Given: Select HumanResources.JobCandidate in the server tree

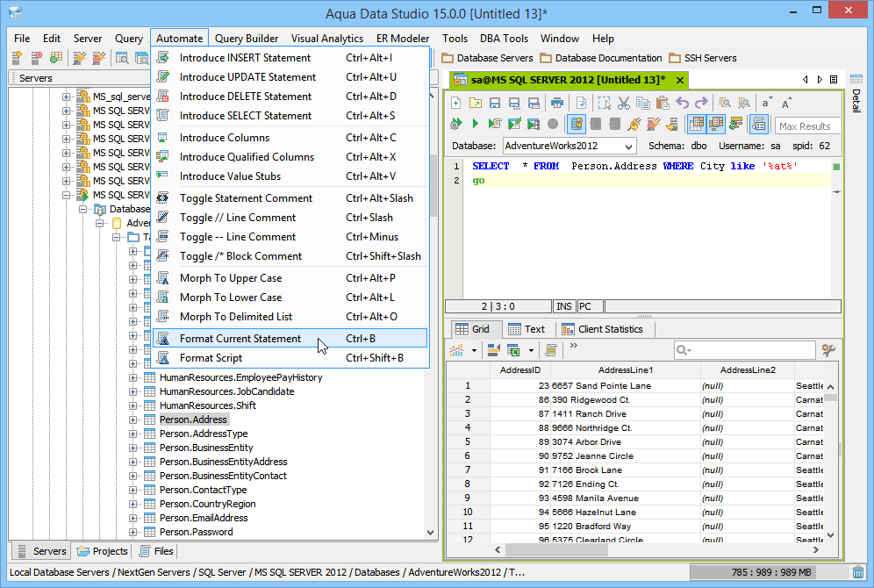Looking at the screenshot, I should pyautogui.click(x=227, y=391).
